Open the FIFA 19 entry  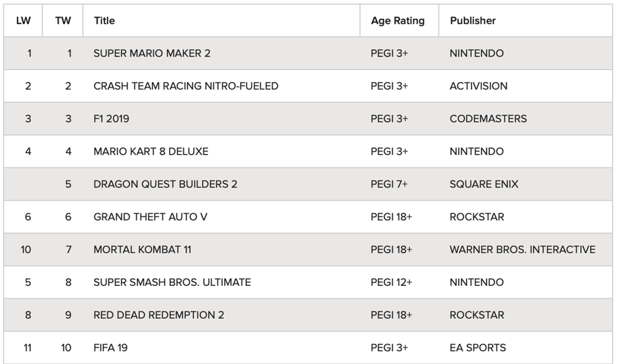point(111,348)
